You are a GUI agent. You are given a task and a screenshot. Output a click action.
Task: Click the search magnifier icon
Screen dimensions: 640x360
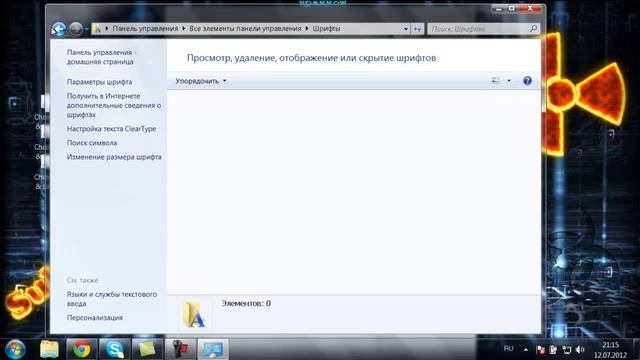click(x=533, y=29)
